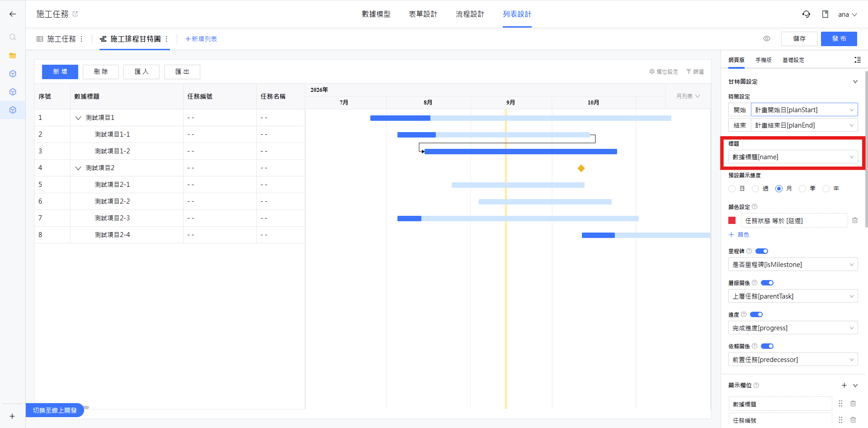Open the 施工任務 list tab options menu
Viewport: 868px width, 428px height.
(81, 39)
